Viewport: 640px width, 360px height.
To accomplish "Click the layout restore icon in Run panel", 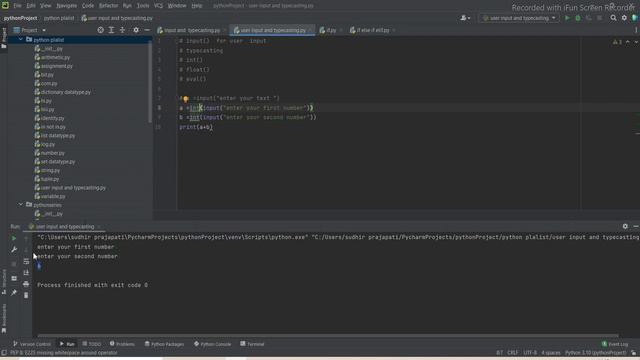I will pyautogui.click(x=14, y=278).
